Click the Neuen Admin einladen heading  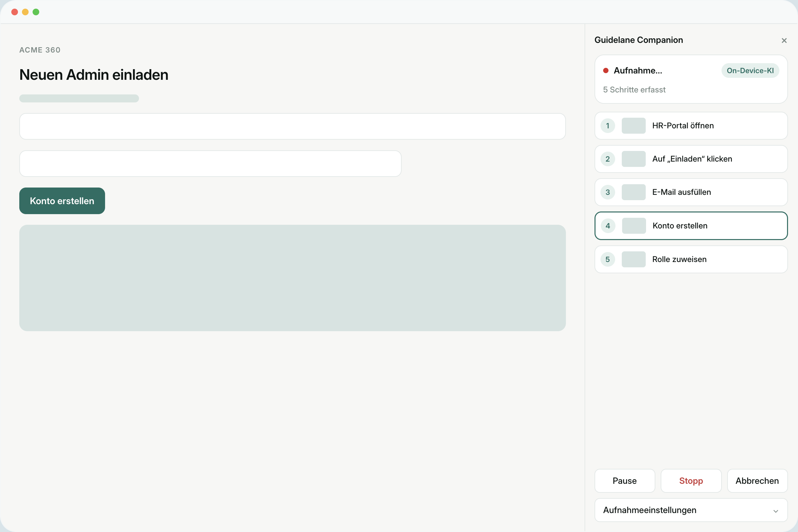point(94,74)
